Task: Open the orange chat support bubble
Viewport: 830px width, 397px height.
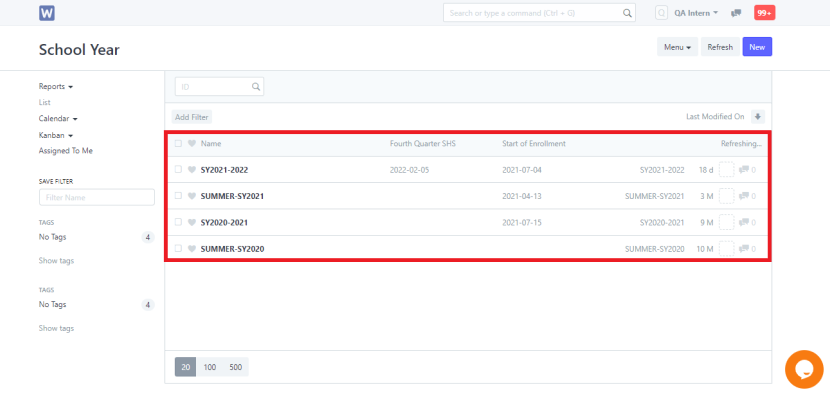Action: (804, 369)
